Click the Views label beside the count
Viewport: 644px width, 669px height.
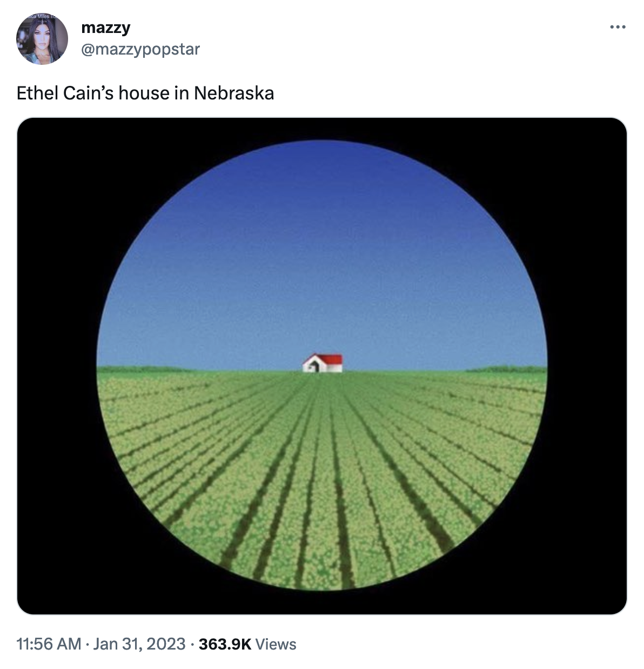pos(276,644)
